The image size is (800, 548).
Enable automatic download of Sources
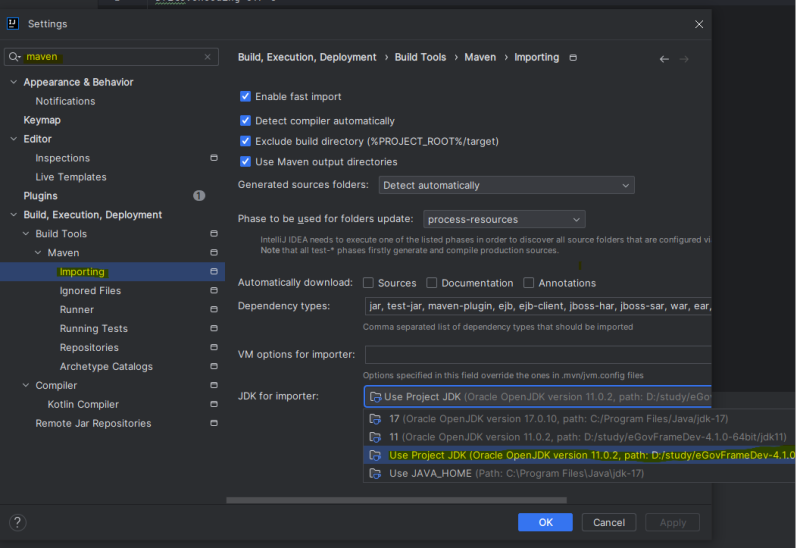pos(368,282)
